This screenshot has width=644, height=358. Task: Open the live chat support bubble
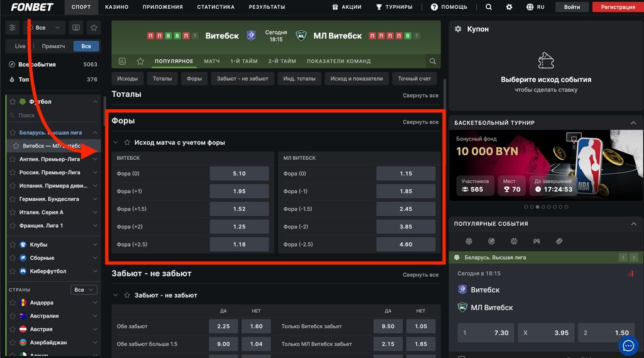628,345
